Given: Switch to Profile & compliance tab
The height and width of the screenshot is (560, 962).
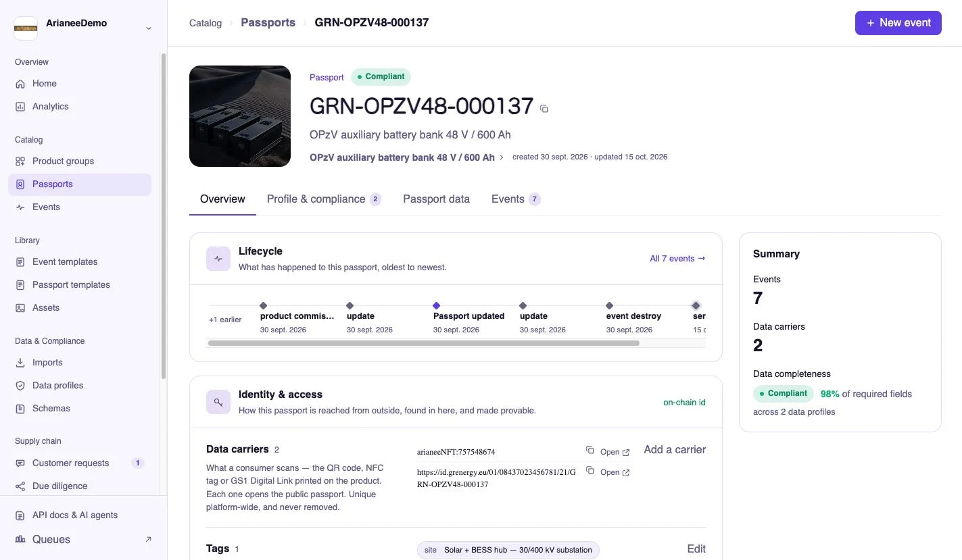Looking at the screenshot, I should coord(324,199).
